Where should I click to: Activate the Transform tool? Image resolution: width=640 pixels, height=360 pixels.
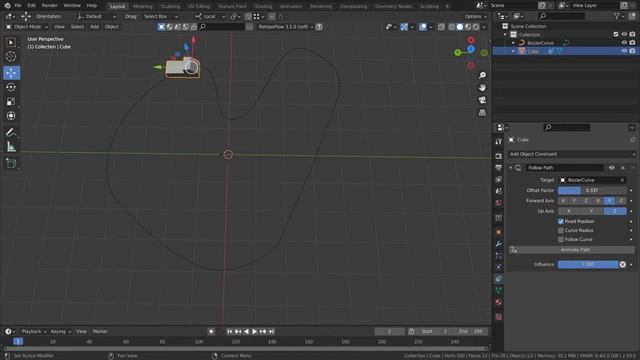pyautogui.click(x=11, y=116)
